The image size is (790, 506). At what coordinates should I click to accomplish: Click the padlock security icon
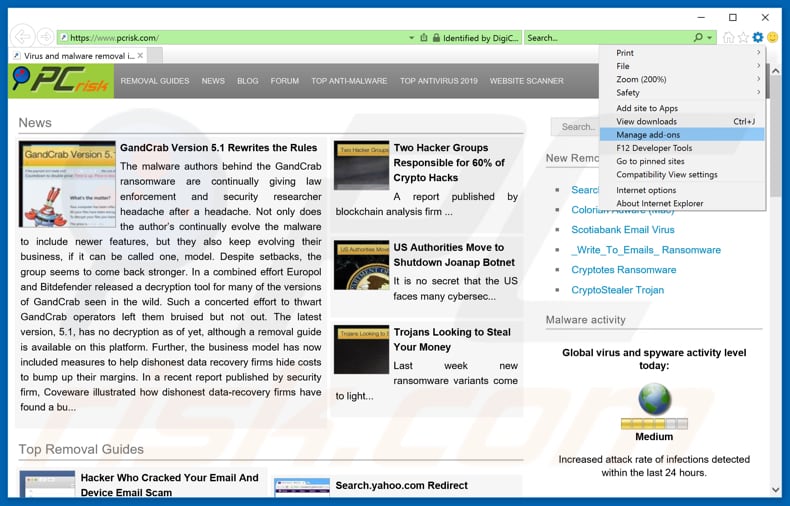tap(436, 38)
